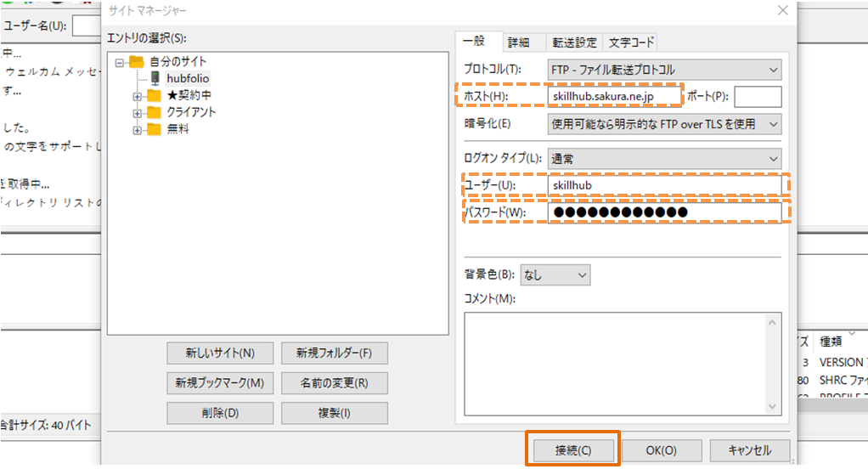The width and height of the screenshot is (868, 469).
Task: Click the クライアント folder icon
Action: (x=154, y=112)
